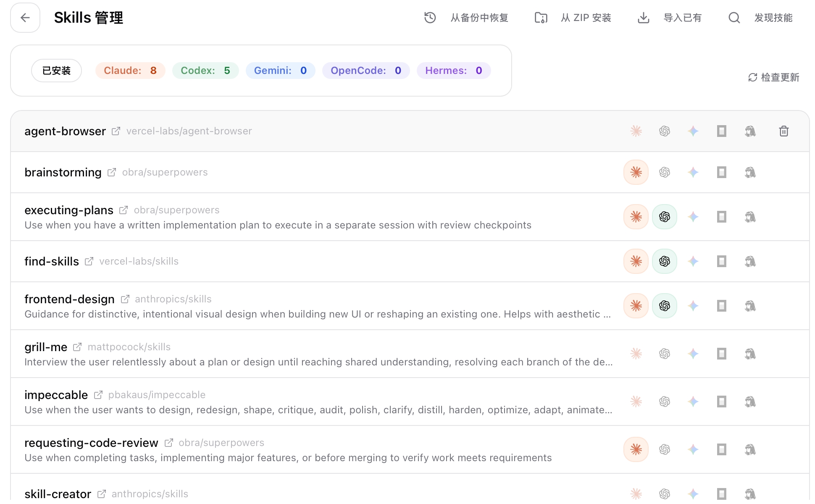Click the import existing download icon
Viewport: 815px width, 504px height.
point(644,18)
